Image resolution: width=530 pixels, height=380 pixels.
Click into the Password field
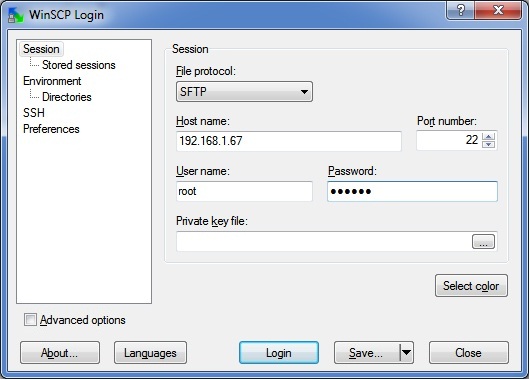(412, 191)
